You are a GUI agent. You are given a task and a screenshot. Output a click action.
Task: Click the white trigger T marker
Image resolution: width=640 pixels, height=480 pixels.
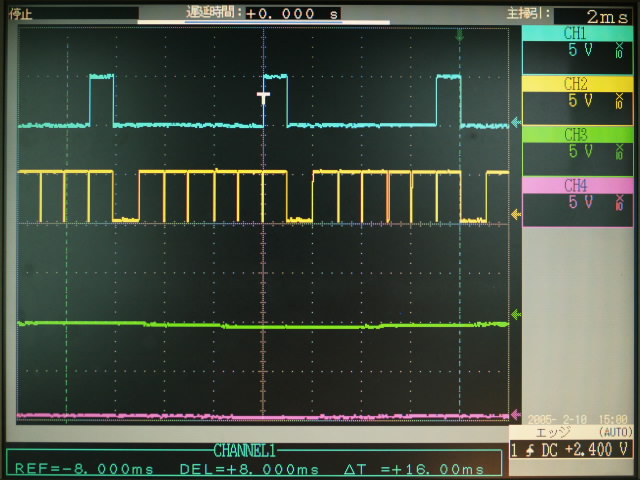pos(264,97)
